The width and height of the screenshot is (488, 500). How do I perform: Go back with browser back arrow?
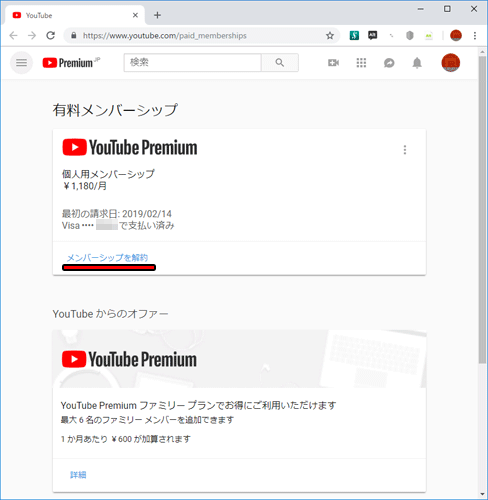(x=13, y=35)
